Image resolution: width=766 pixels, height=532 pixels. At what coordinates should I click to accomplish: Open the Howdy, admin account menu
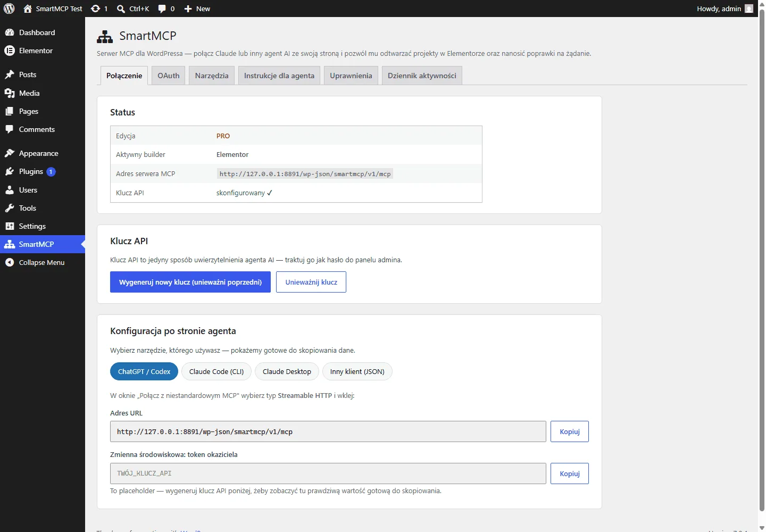click(x=725, y=9)
